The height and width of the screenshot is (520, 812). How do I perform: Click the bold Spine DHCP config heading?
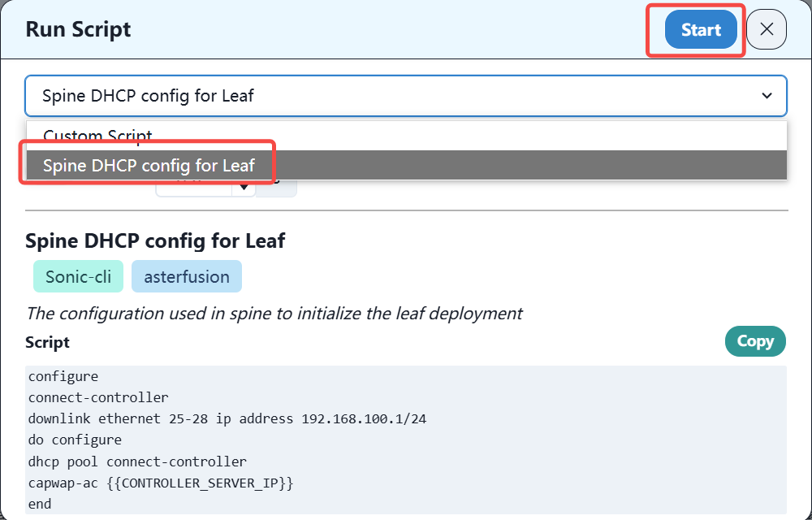(x=155, y=240)
